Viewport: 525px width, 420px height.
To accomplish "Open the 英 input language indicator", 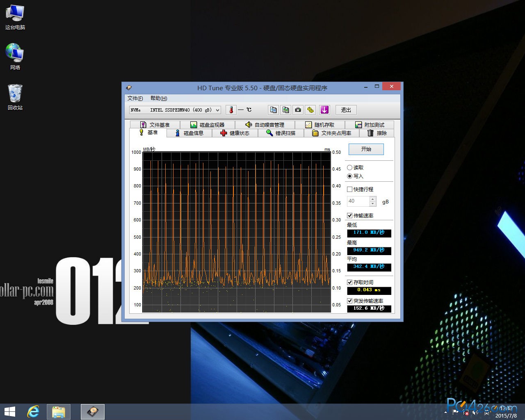I will coord(487,412).
